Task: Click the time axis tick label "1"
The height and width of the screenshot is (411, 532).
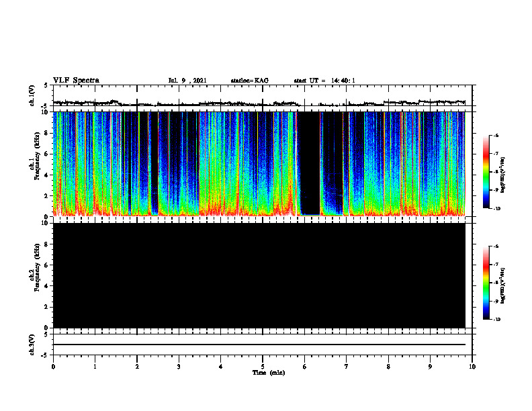Action: [x=95, y=367]
